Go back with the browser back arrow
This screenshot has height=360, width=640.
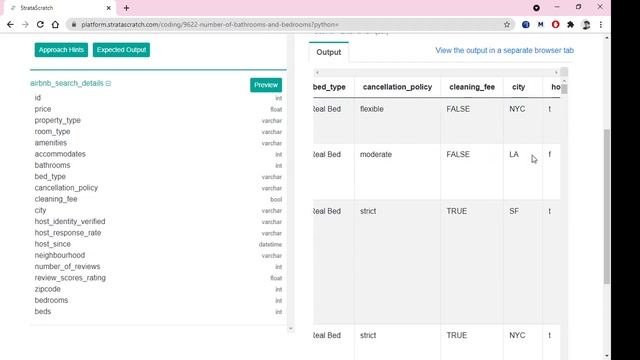[x=11, y=24]
